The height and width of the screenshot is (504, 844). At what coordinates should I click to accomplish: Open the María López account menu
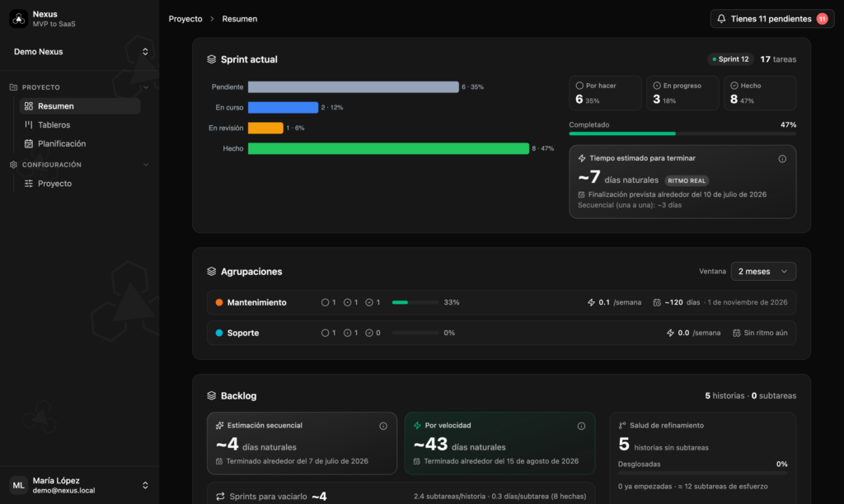tap(80, 485)
